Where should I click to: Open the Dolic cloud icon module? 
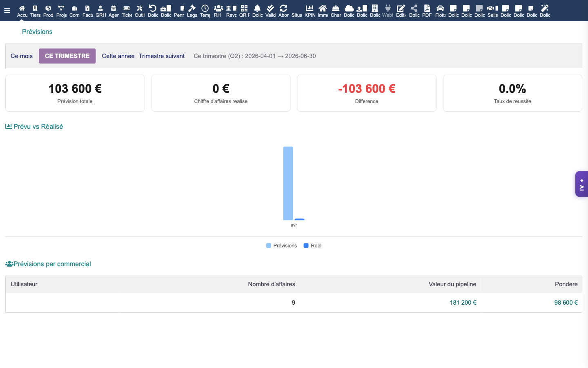click(x=349, y=11)
